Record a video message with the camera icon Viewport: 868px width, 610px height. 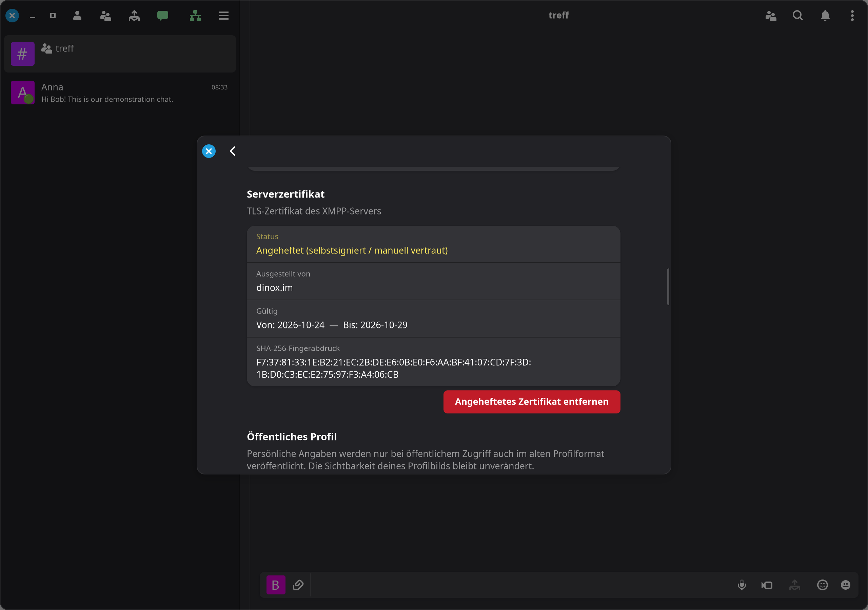(x=767, y=585)
